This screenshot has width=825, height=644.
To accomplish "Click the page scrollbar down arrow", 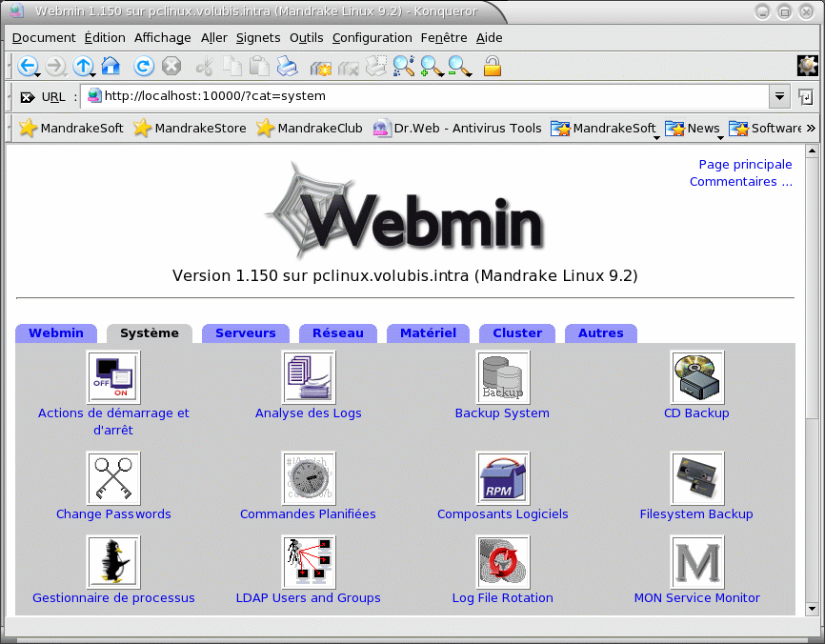I will pos(812,609).
